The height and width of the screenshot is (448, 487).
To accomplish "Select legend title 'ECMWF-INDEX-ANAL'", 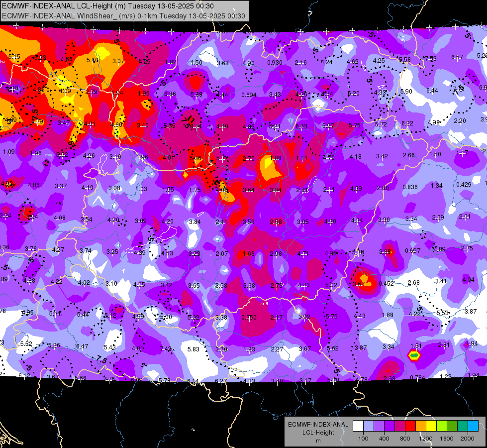I will (x=318, y=425).
